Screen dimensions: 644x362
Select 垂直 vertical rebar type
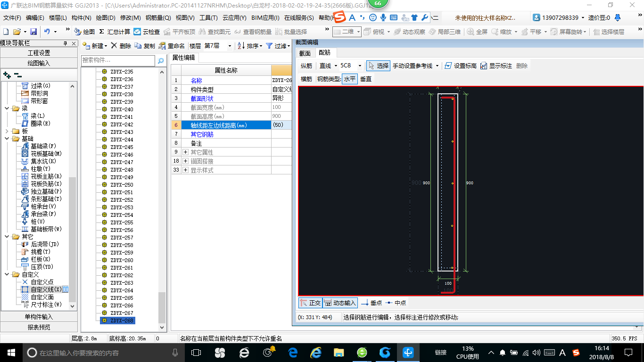coord(366,79)
